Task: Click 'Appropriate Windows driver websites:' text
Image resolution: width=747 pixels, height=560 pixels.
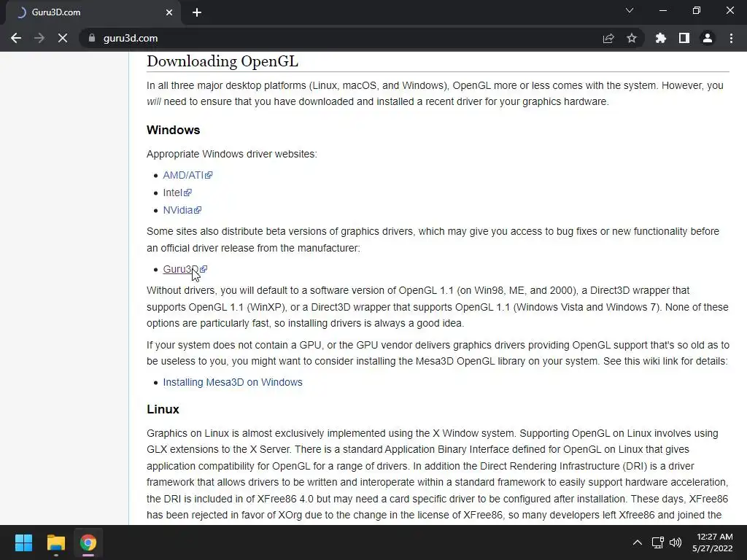Action: click(231, 155)
